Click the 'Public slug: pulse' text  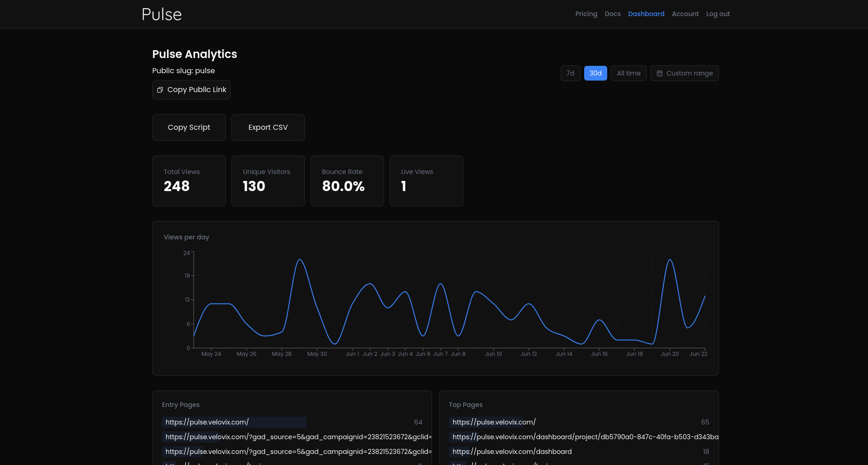[x=184, y=70]
